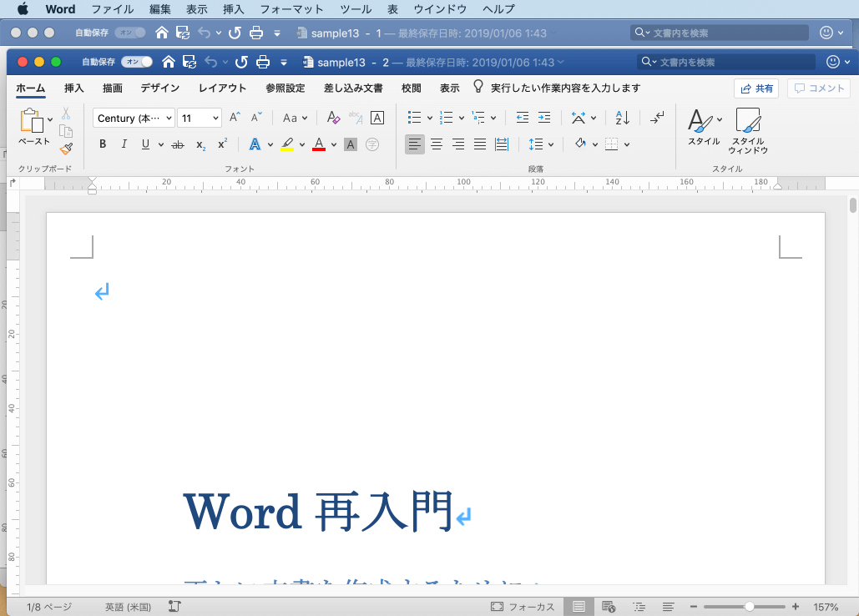
Task: Expand the bullet list dropdown arrow
Action: pos(430,118)
